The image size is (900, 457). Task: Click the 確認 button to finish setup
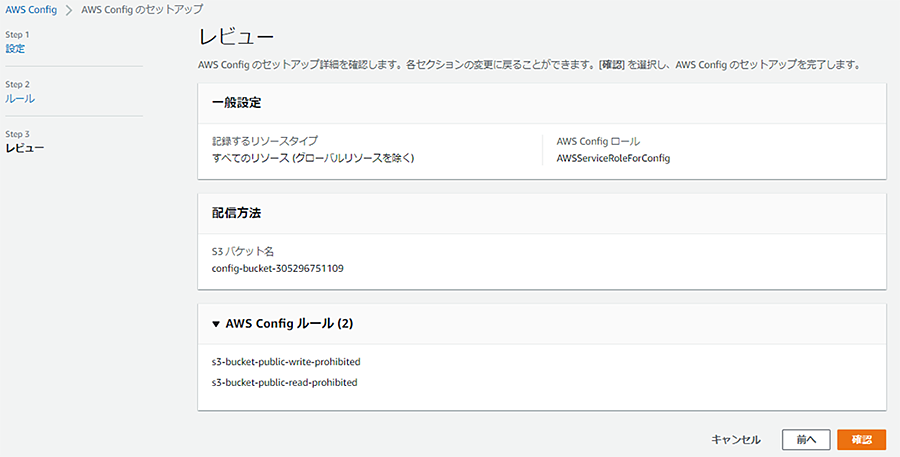pyautogui.click(x=861, y=439)
